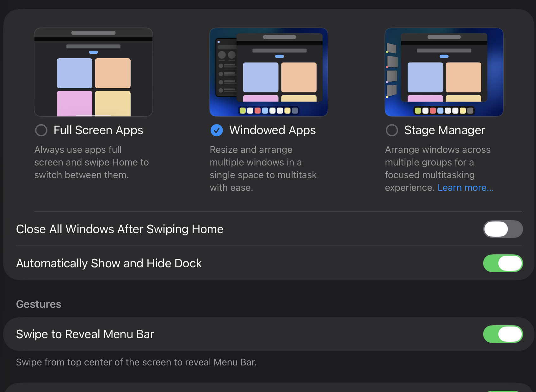
Task: Click the Swipe to Reveal Menu Bar label
Action: pos(85,334)
